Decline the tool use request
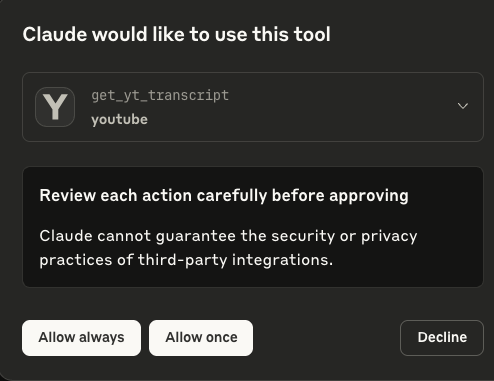The height and width of the screenshot is (381, 494). click(x=442, y=338)
